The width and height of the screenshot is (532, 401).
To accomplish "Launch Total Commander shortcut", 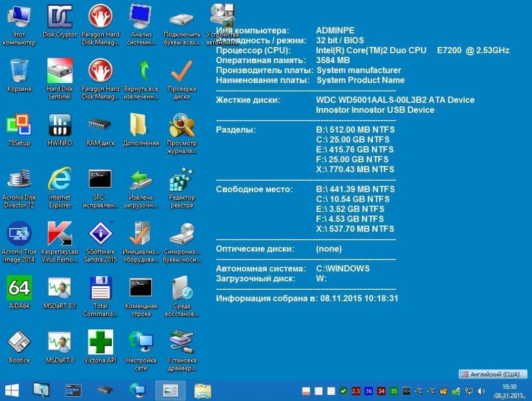I will [x=101, y=297].
